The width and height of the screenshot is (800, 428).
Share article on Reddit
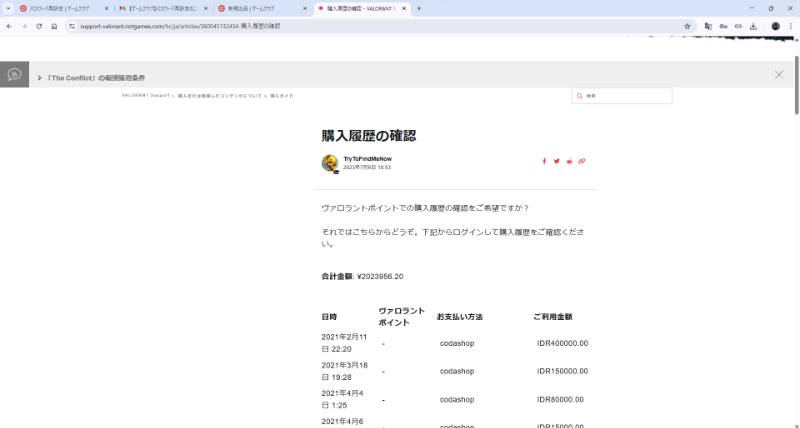click(569, 161)
